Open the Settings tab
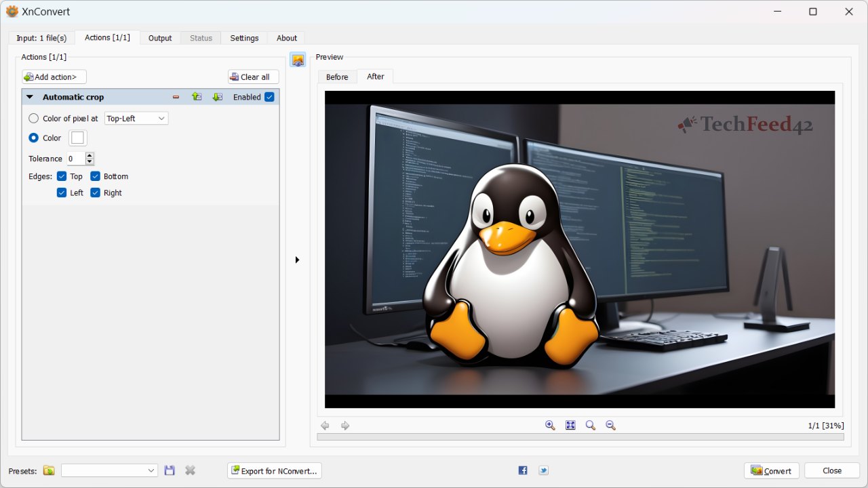The height and width of the screenshot is (488, 868). click(244, 38)
